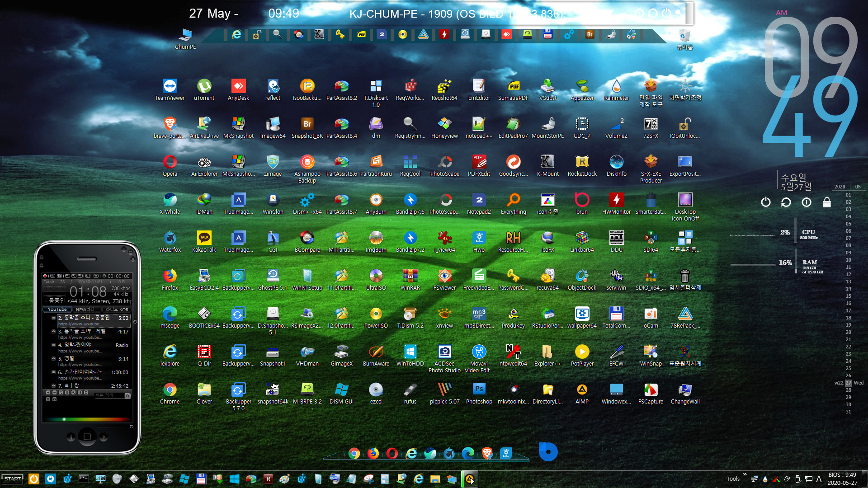Click Opera in the bottom browser dock

click(x=392, y=453)
